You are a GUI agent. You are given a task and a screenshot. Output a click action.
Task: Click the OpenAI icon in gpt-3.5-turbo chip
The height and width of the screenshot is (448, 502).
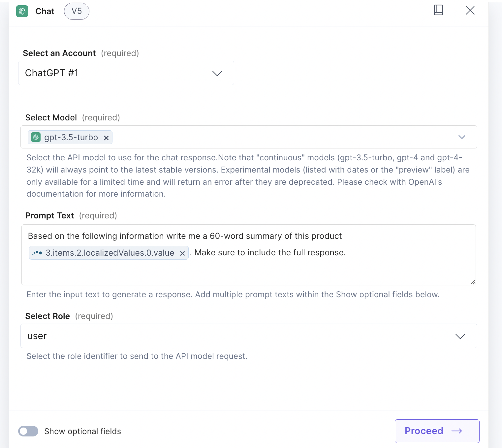[36, 137]
